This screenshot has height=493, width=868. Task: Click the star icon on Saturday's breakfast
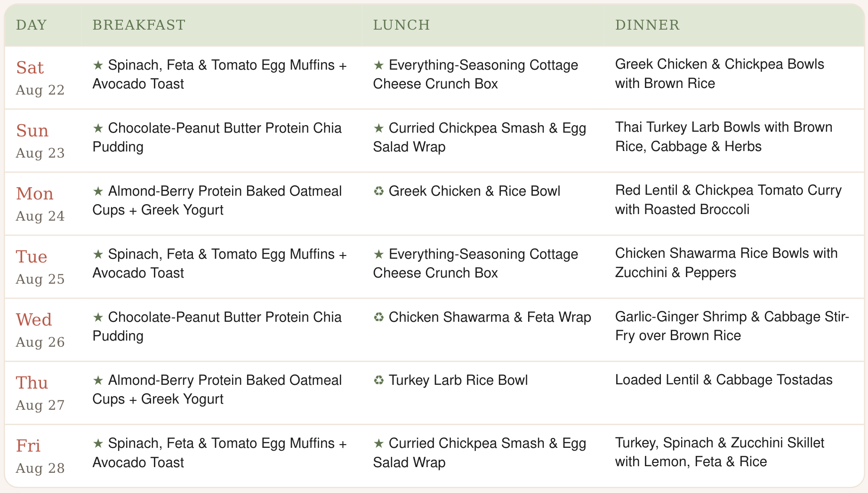tap(98, 65)
